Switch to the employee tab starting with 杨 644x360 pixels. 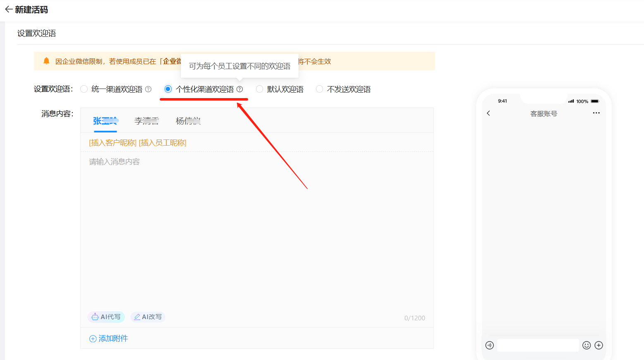(188, 121)
